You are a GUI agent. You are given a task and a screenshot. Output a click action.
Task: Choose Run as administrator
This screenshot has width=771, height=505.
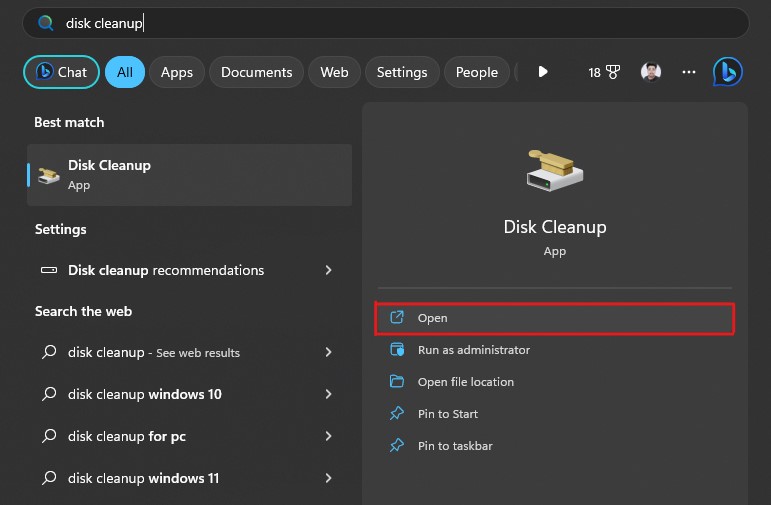[x=555, y=350]
